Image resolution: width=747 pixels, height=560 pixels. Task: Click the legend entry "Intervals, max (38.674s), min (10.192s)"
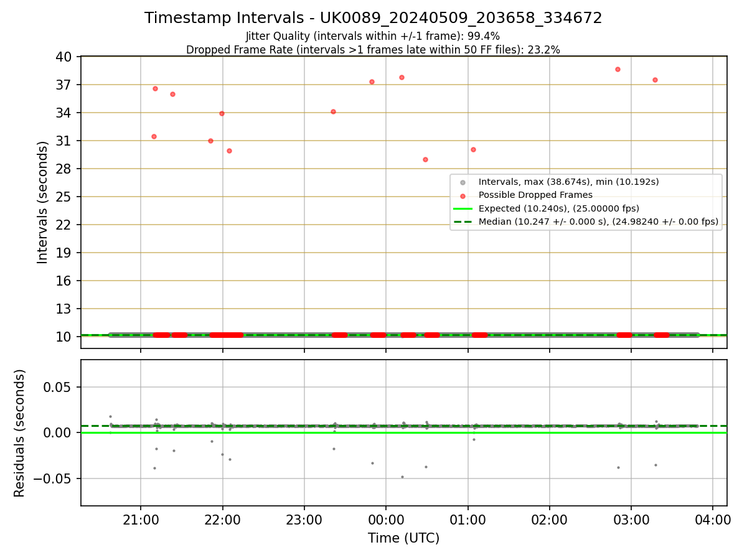(568, 182)
